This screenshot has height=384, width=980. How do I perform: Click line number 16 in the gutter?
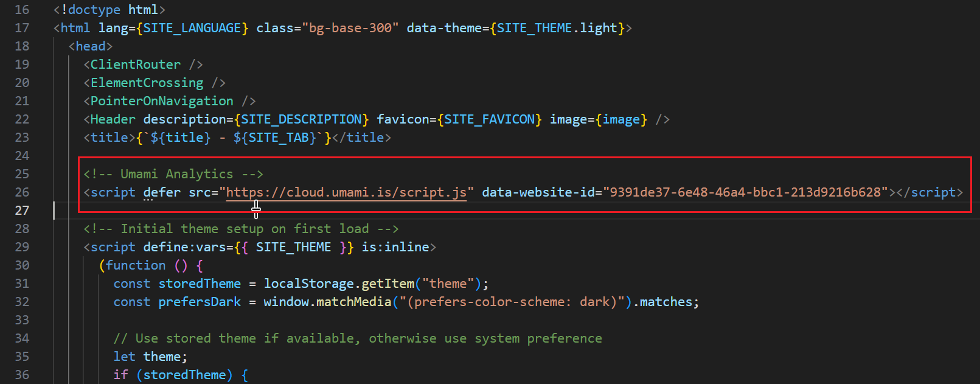[x=22, y=10]
